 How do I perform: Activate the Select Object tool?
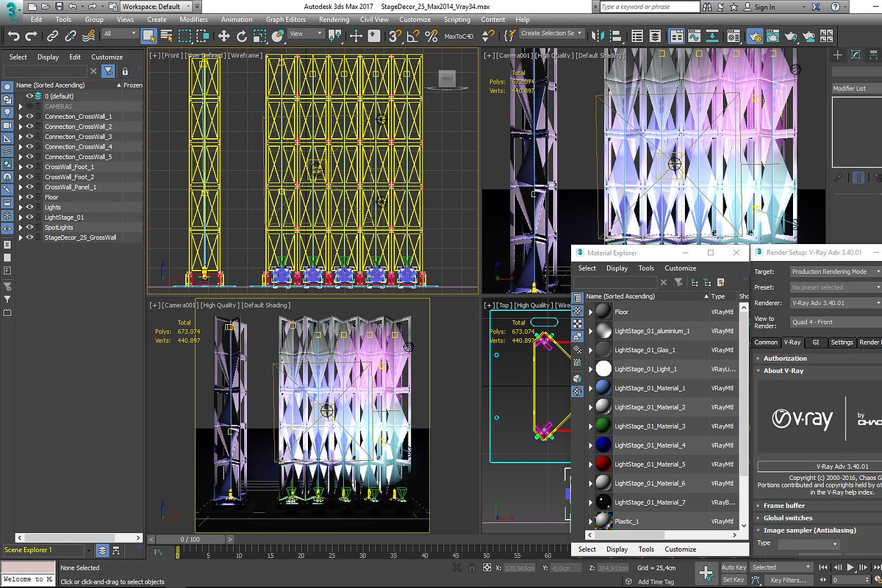[149, 35]
